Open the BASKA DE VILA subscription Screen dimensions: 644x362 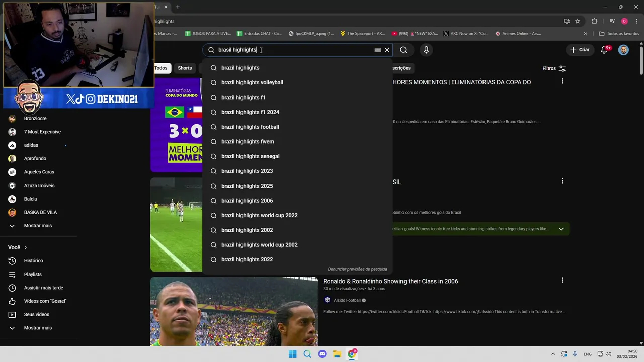(x=40, y=212)
